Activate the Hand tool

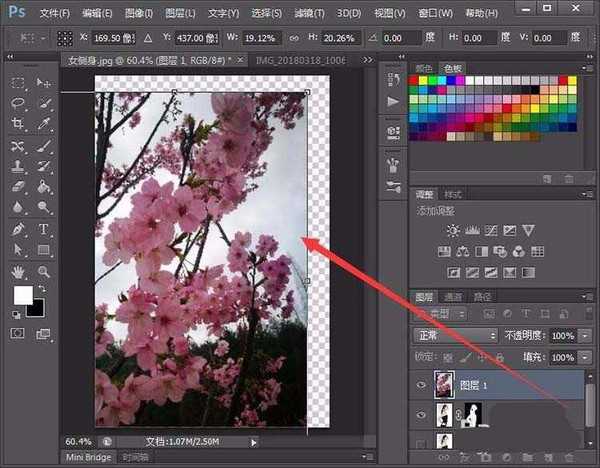[x=18, y=271]
